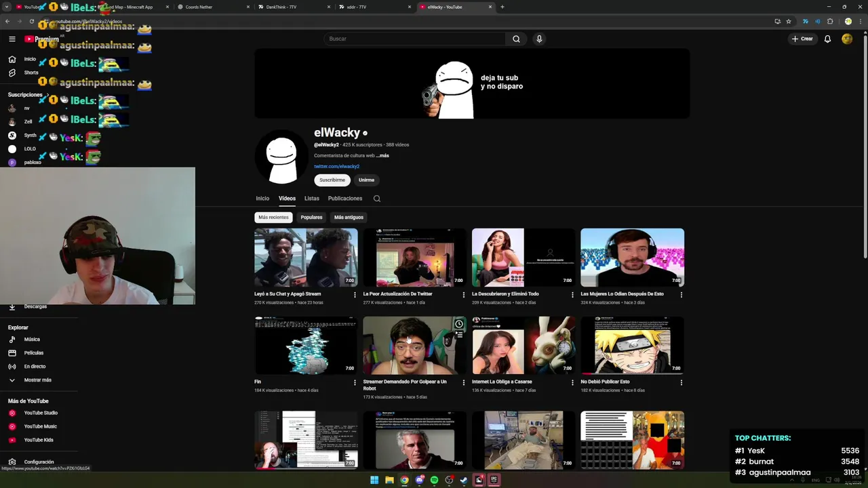The width and height of the screenshot is (868, 488).
Task: Add Streamer Demandado to Watch Later clock
Action: (x=459, y=324)
